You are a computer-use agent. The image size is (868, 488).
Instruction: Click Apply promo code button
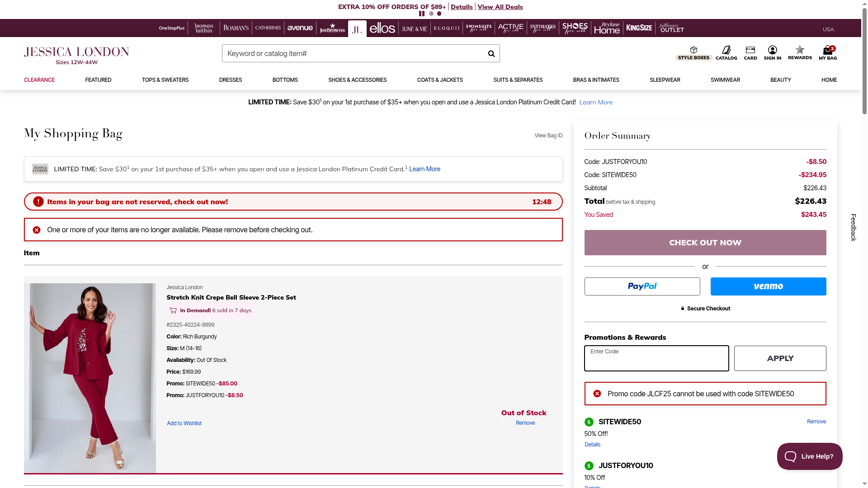tap(779, 358)
